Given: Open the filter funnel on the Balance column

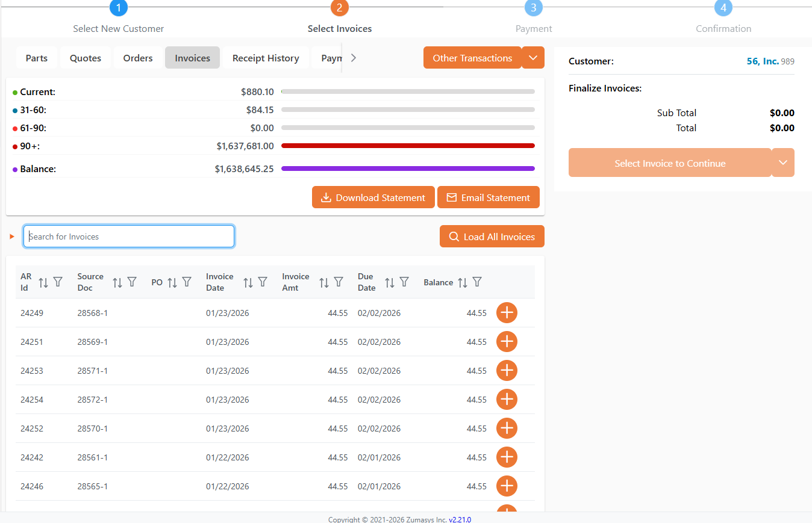Looking at the screenshot, I should (x=476, y=282).
